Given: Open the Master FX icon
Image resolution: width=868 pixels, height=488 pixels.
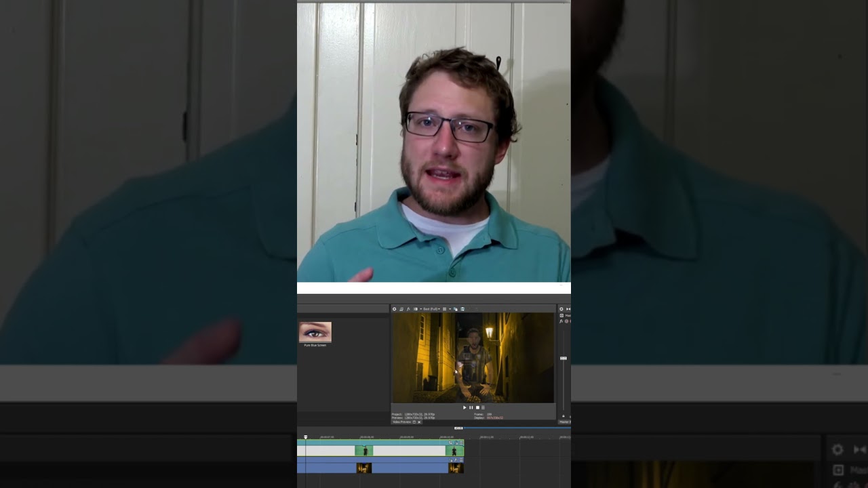Looking at the screenshot, I should tap(561, 321).
